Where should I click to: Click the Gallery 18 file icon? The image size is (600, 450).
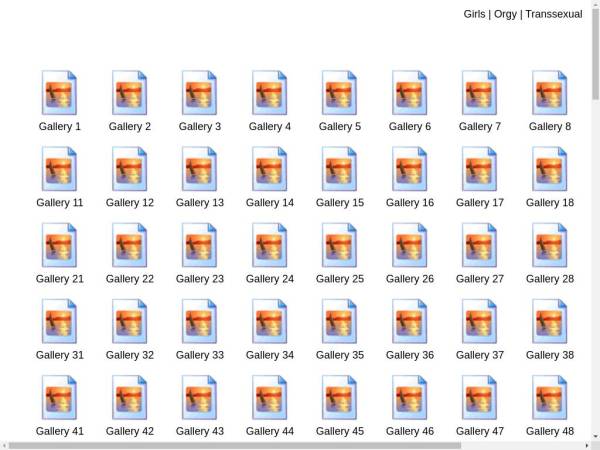click(x=549, y=169)
